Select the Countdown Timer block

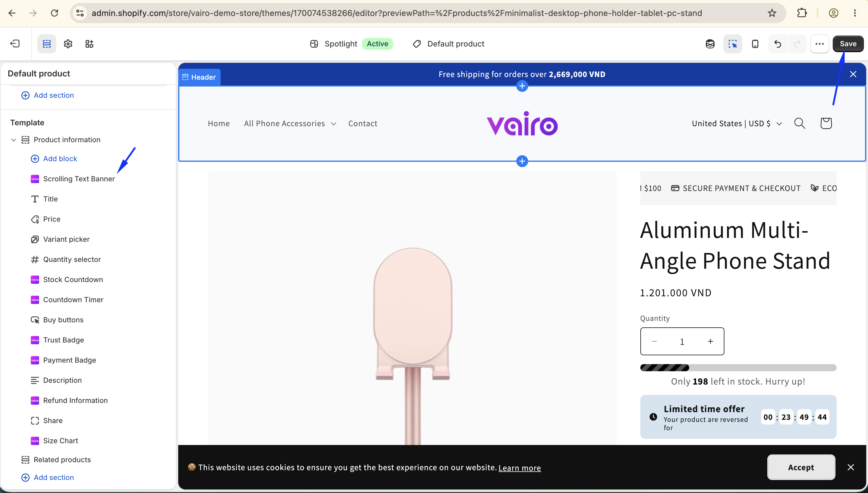coord(73,300)
